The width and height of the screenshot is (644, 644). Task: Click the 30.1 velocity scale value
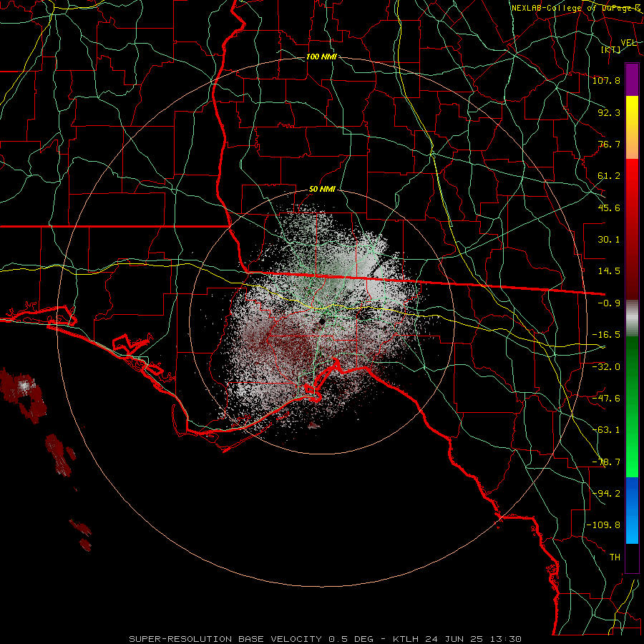609,240
